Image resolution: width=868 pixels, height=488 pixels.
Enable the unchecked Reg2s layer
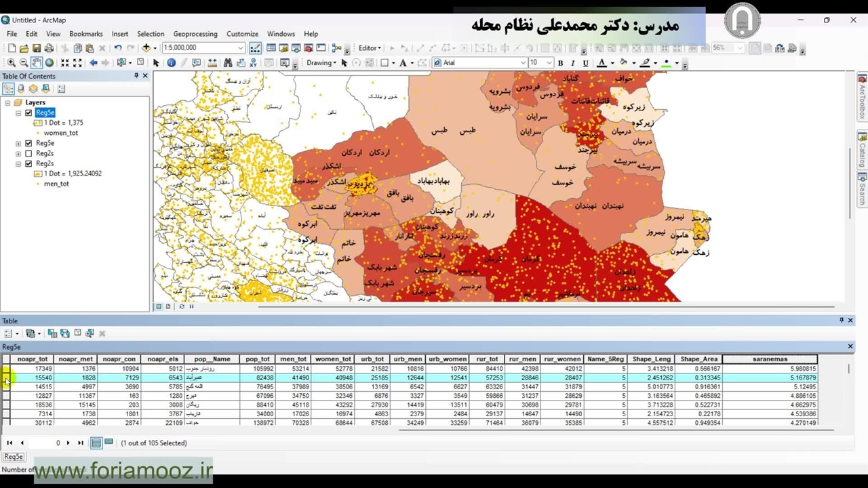(x=28, y=154)
